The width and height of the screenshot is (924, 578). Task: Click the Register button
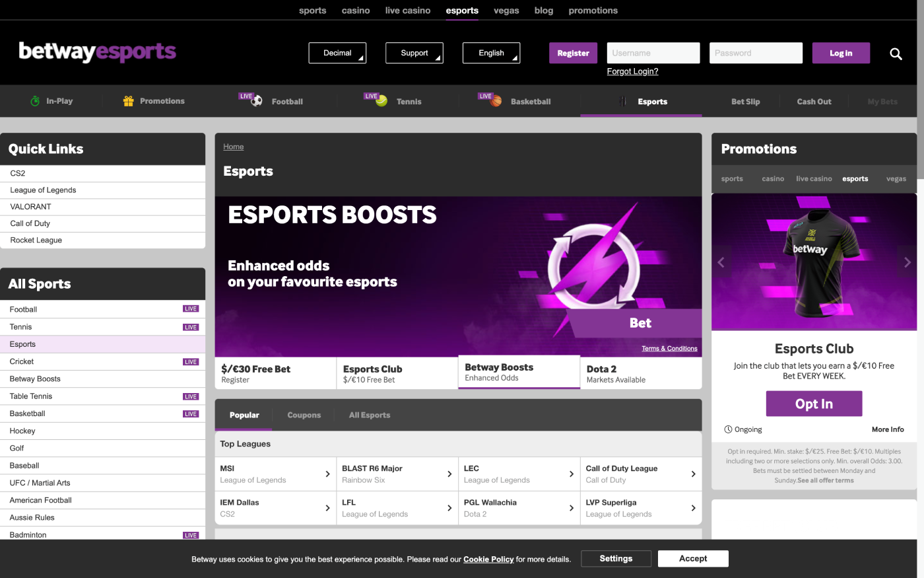click(x=573, y=53)
